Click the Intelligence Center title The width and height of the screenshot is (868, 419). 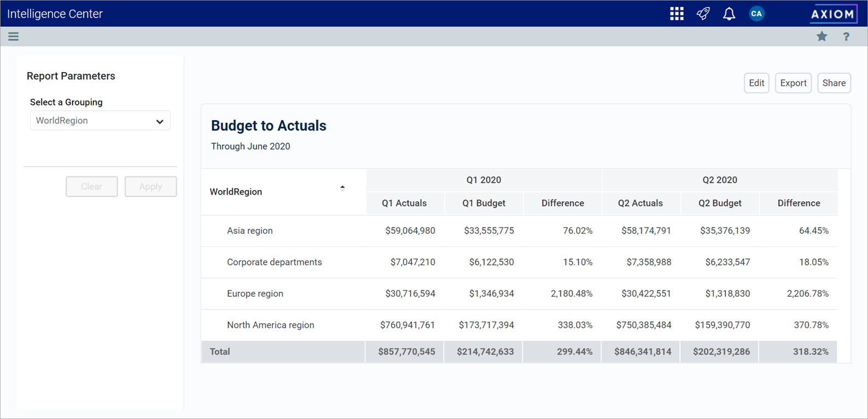(x=55, y=14)
